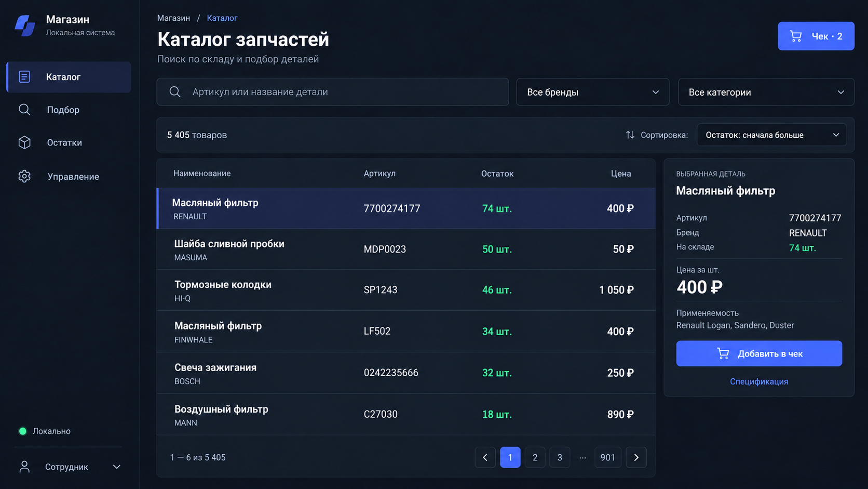Go to next page arrow
Image resolution: width=868 pixels, height=489 pixels.
point(636,457)
